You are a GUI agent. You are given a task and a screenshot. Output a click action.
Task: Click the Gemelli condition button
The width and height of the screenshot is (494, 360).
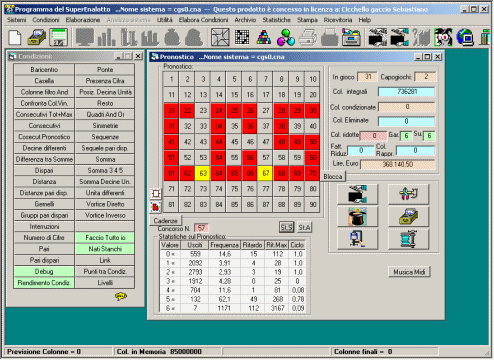[44, 204]
